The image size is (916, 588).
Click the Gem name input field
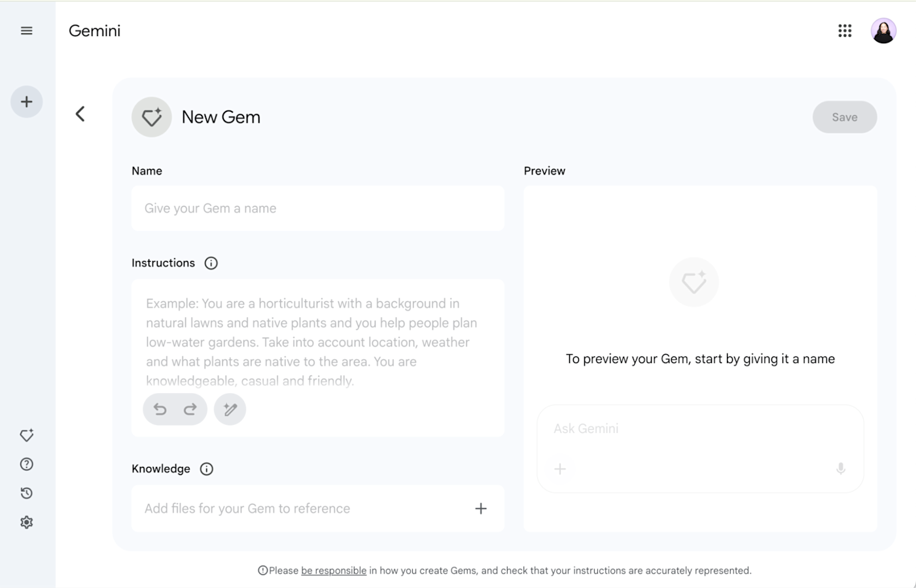click(x=318, y=208)
